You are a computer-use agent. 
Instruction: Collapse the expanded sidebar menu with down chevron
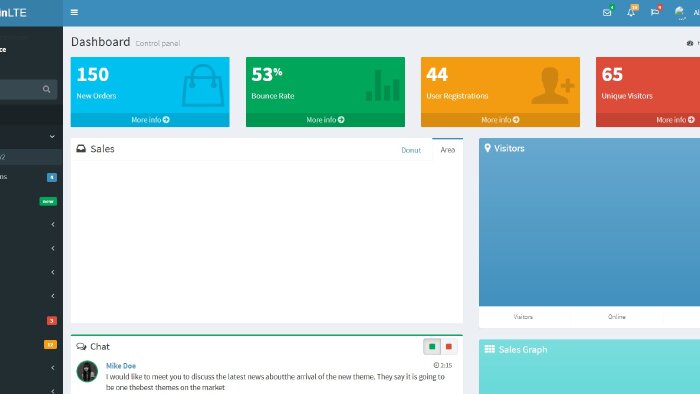tap(52, 136)
